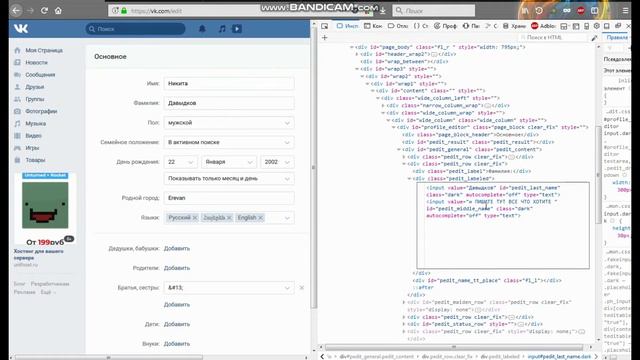The image size is (640, 360).
Task: Click the eyedropper icon beside HTML search
Action: point(594,38)
